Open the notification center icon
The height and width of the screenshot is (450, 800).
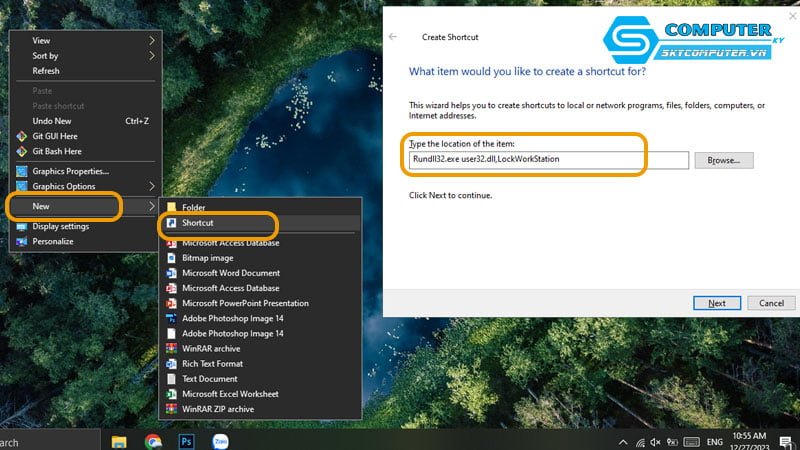click(x=785, y=441)
